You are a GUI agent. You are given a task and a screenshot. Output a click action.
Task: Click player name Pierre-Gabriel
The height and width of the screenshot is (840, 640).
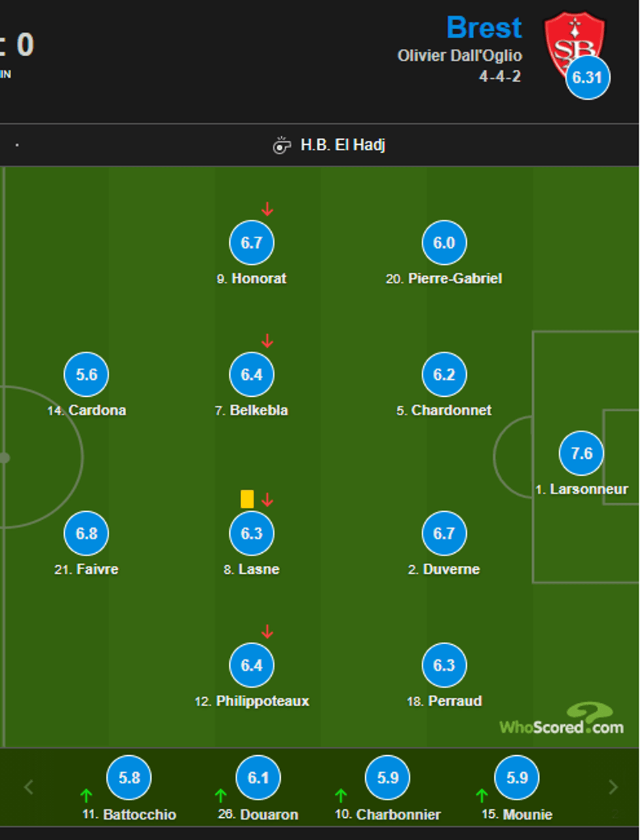pos(455,279)
